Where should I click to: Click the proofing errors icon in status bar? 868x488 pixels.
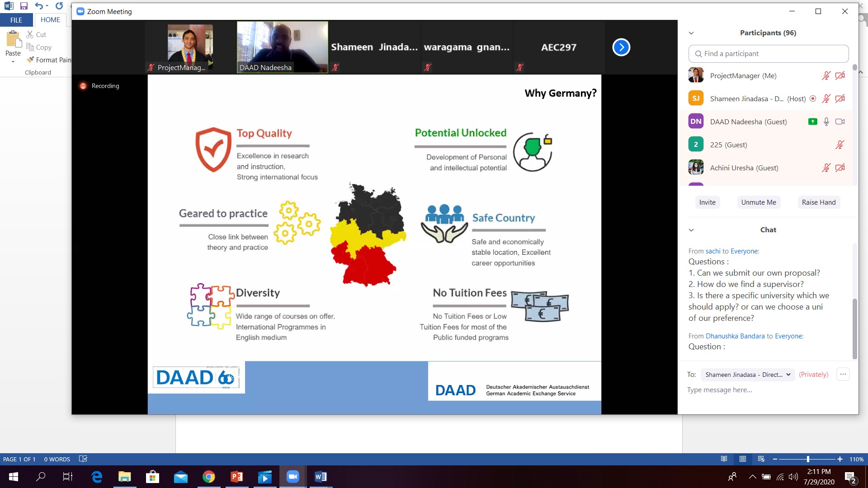point(83,459)
